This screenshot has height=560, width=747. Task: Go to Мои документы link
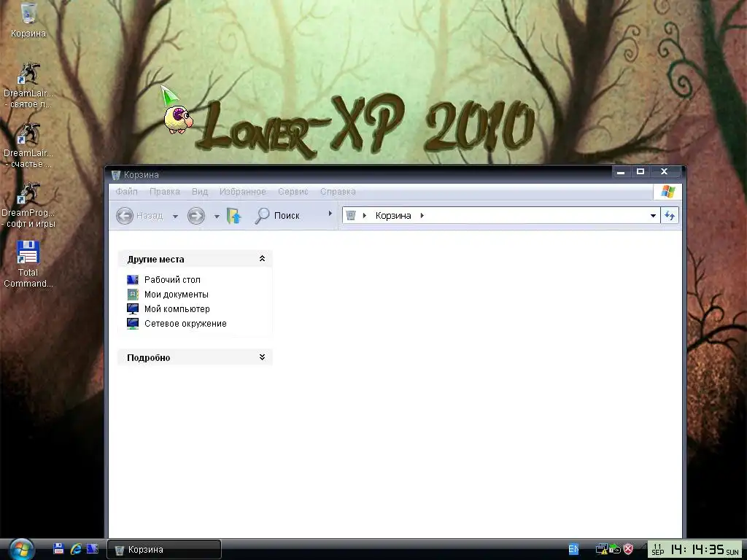click(177, 295)
